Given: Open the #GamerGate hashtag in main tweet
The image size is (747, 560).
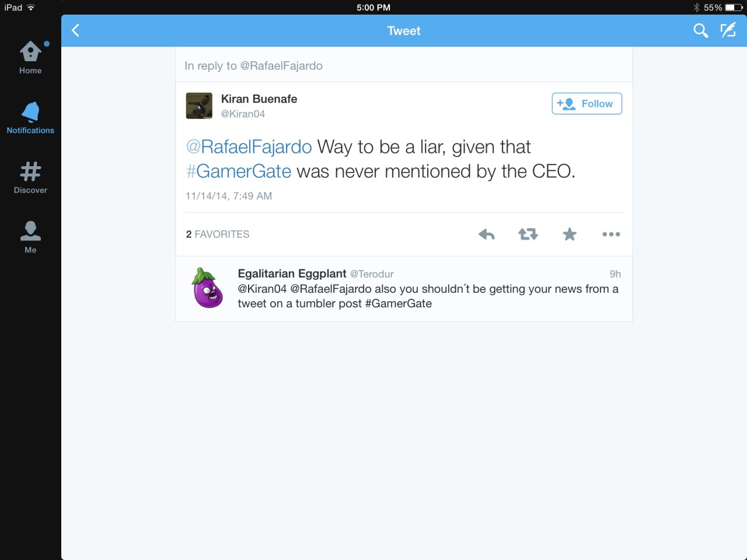Looking at the screenshot, I should 239,171.
